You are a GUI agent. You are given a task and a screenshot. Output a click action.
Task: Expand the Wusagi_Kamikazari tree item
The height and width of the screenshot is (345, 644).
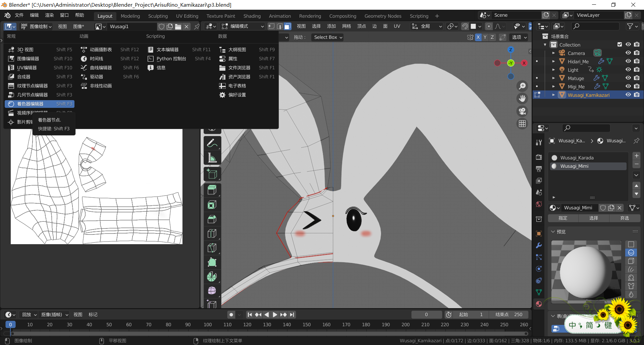click(553, 95)
